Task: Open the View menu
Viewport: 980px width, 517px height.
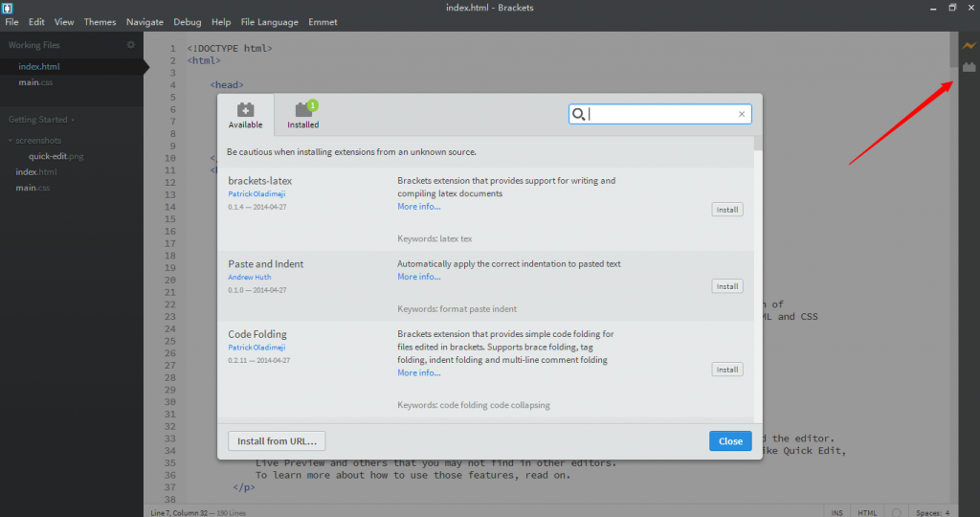Action: [x=64, y=22]
